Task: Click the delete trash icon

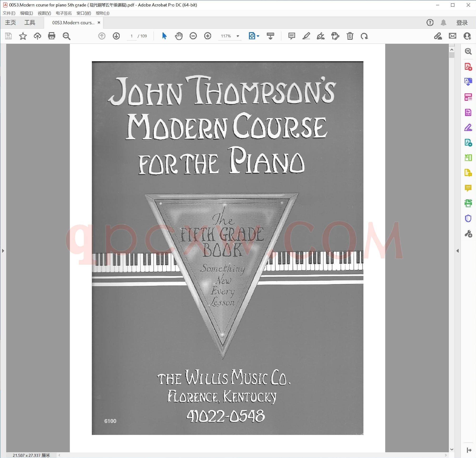Action: point(350,36)
